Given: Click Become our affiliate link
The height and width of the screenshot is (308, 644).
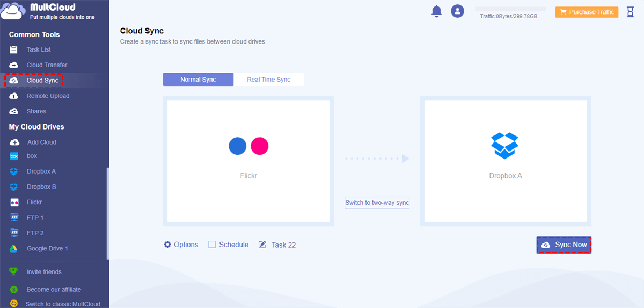Looking at the screenshot, I should point(54,290).
